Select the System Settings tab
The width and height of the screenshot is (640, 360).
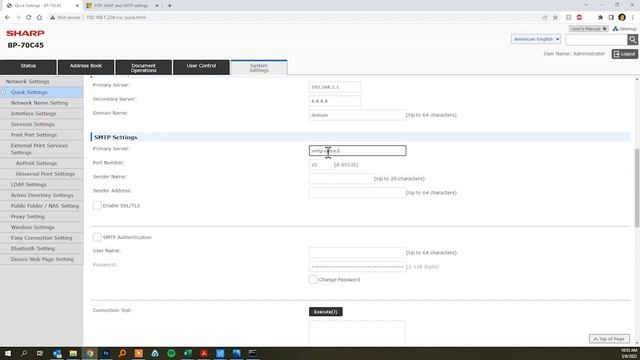pyautogui.click(x=259, y=68)
